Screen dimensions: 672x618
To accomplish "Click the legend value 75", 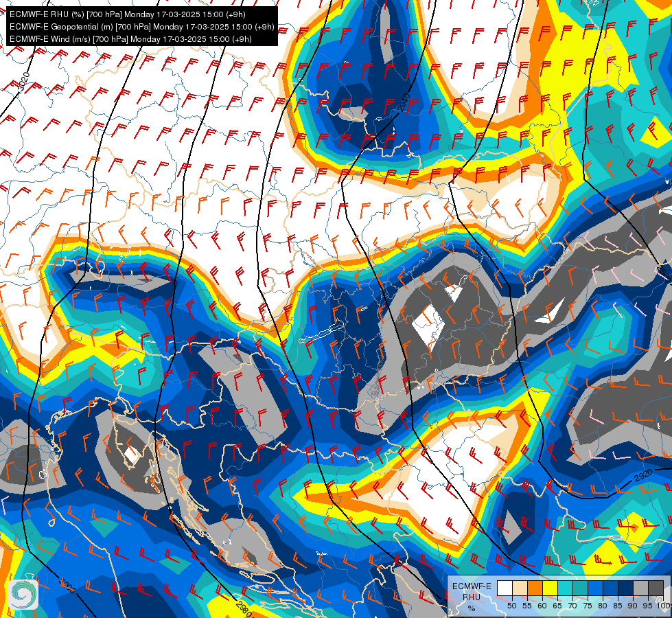I will tap(588, 606).
